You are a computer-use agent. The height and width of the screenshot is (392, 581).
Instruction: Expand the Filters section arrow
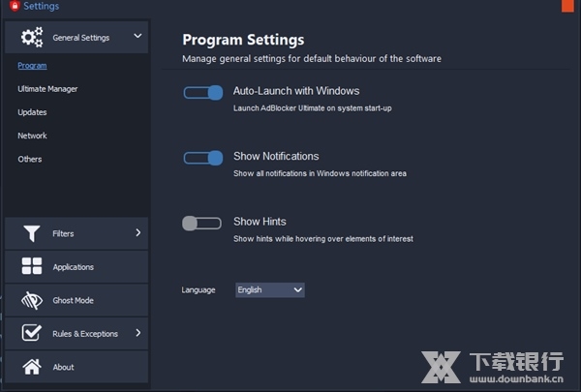138,232
